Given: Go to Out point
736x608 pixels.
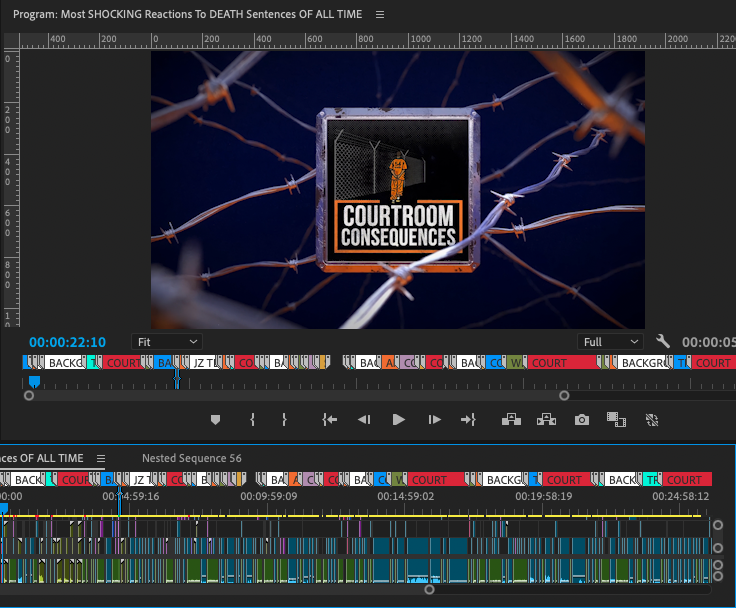Looking at the screenshot, I should [x=468, y=419].
